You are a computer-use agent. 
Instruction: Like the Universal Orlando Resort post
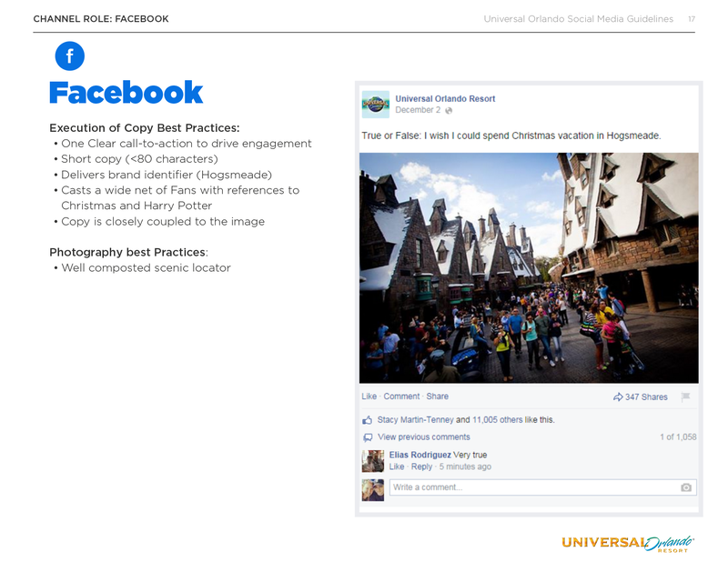pos(369,396)
